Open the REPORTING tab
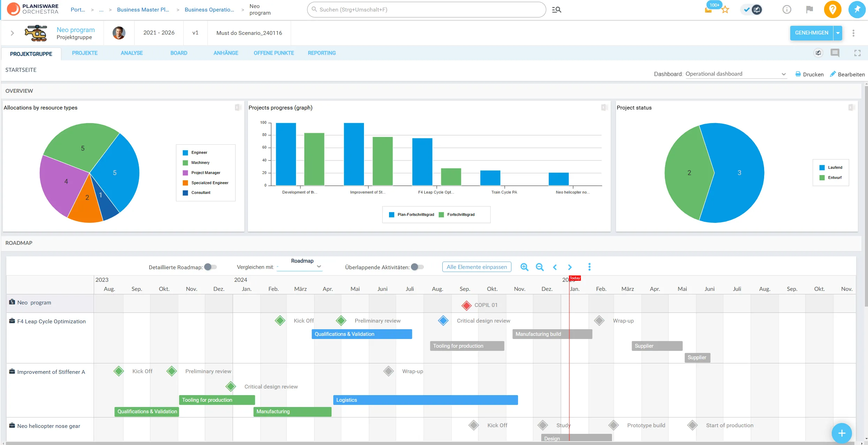The height and width of the screenshot is (445, 868). pyautogui.click(x=321, y=53)
